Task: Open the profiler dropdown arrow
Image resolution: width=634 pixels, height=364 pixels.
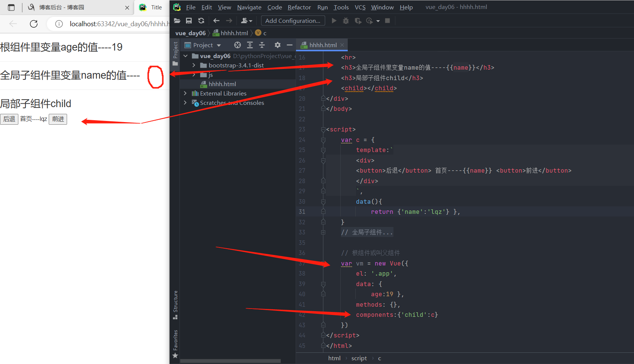Action: point(378,21)
